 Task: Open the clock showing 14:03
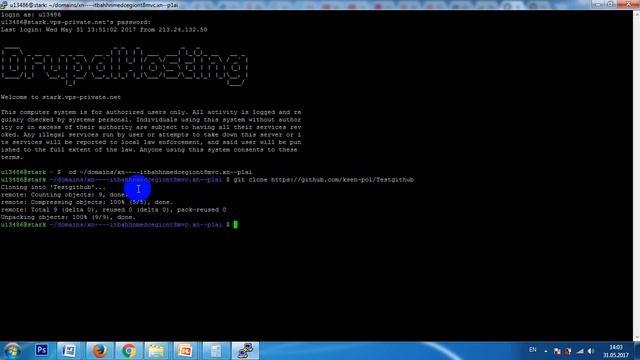(616, 351)
